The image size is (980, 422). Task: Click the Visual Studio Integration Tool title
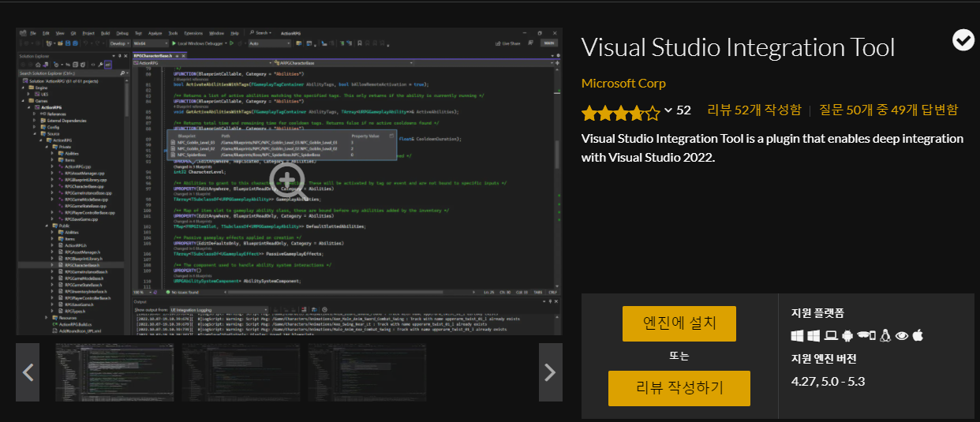(739, 47)
